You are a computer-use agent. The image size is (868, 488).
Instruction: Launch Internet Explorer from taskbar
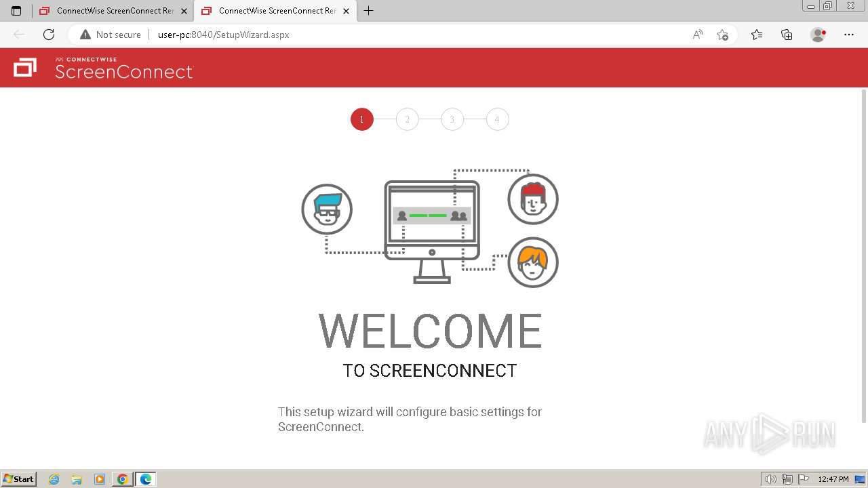coord(54,479)
